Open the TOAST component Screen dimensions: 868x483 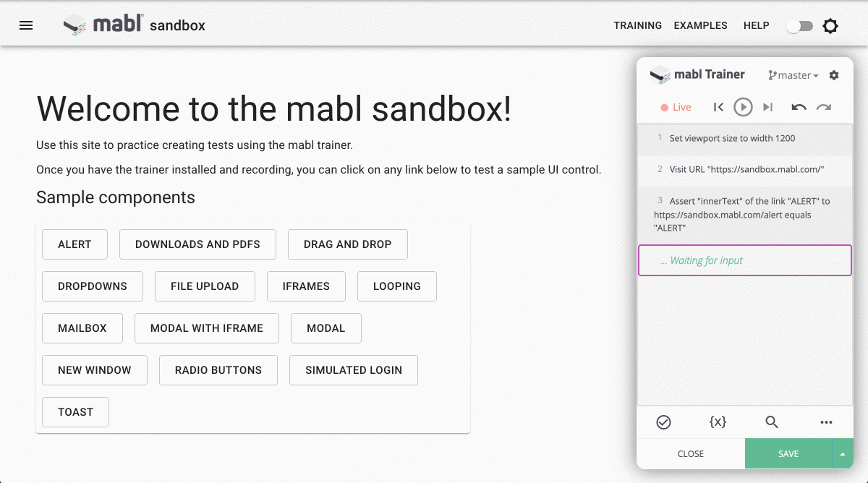76,412
